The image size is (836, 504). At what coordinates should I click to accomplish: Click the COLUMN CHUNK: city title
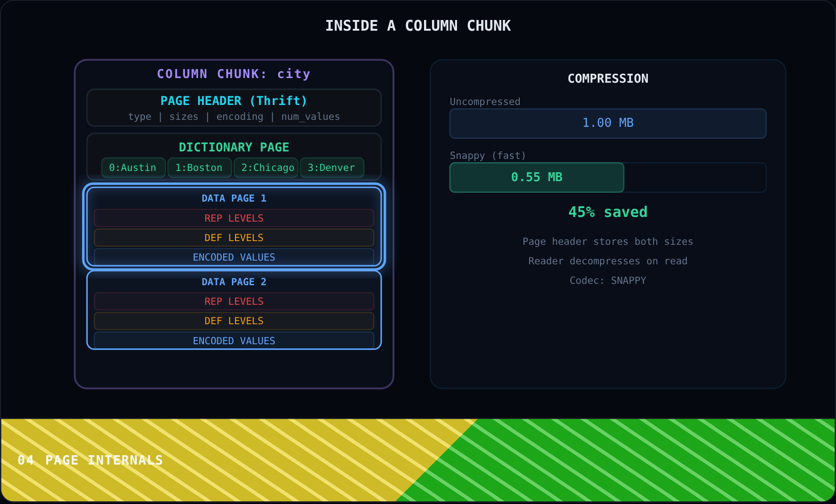pos(234,74)
